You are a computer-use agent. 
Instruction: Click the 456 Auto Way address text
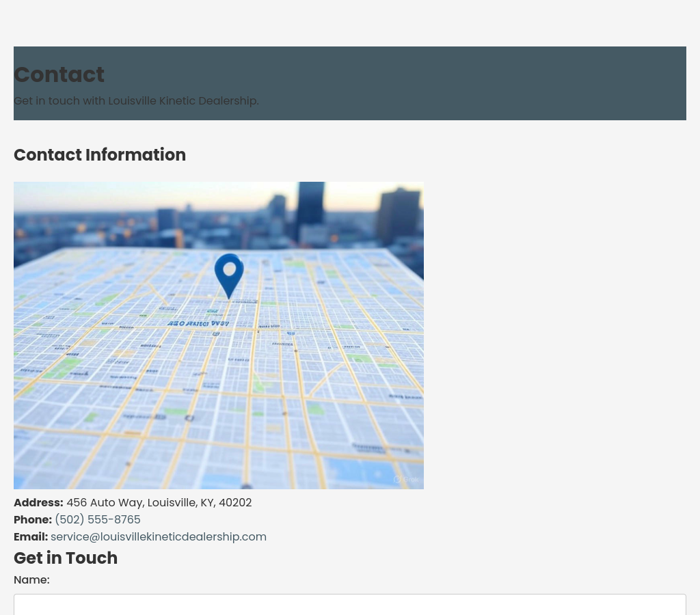point(159,502)
